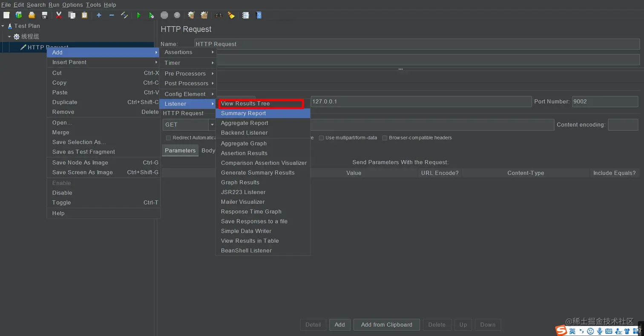Click the Name field containing HTTP Request

(x=417, y=44)
